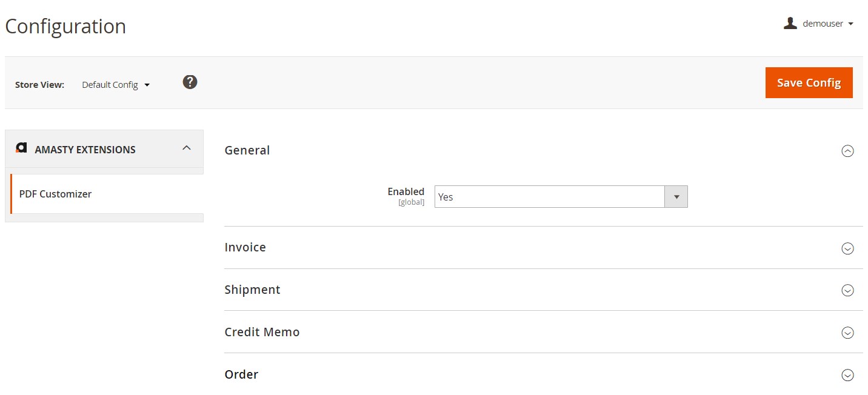
Task: Click the Enabled dropdown's arrow button
Action: (676, 197)
